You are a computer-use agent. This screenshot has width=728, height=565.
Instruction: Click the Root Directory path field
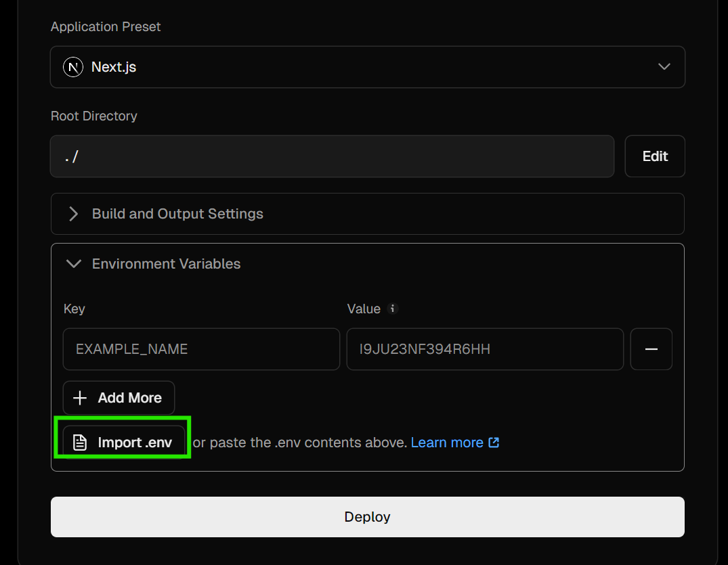[332, 156]
